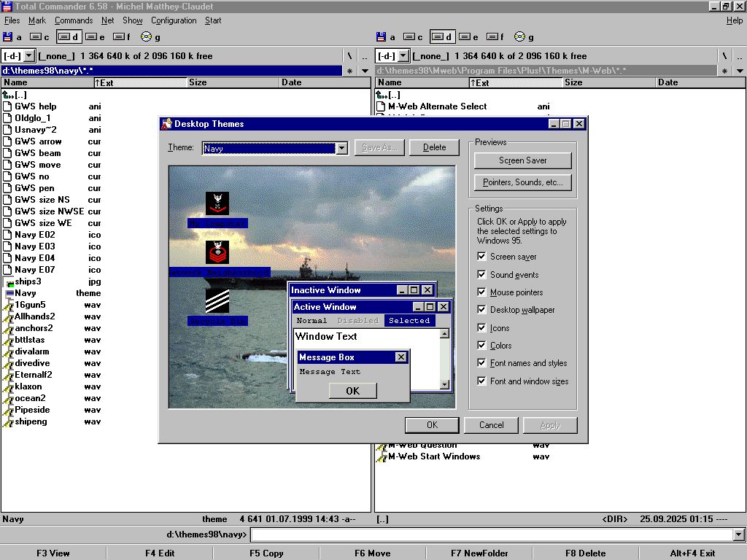
Task: Click the command line input field
Action: 490,535
